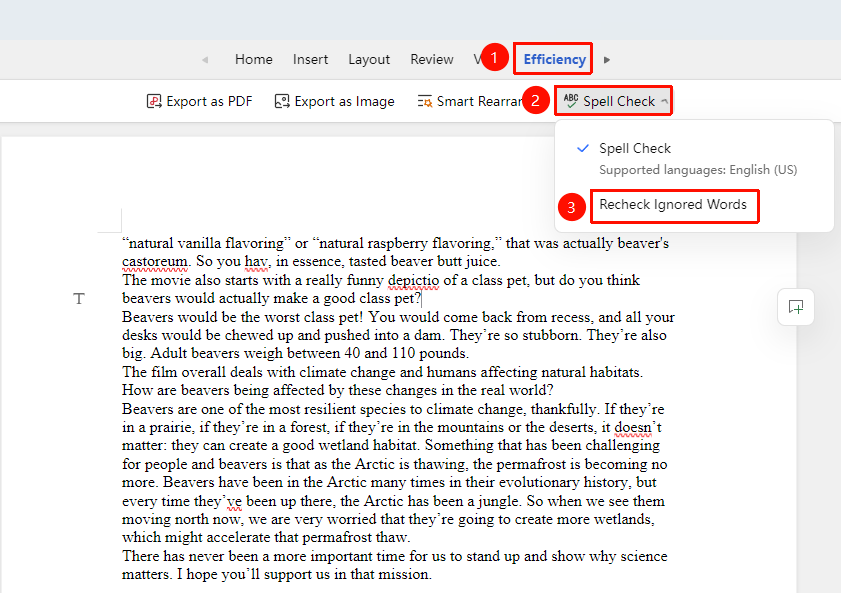Toggle the checked Spell Check option
The width and height of the screenshot is (841, 593).
click(635, 149)
